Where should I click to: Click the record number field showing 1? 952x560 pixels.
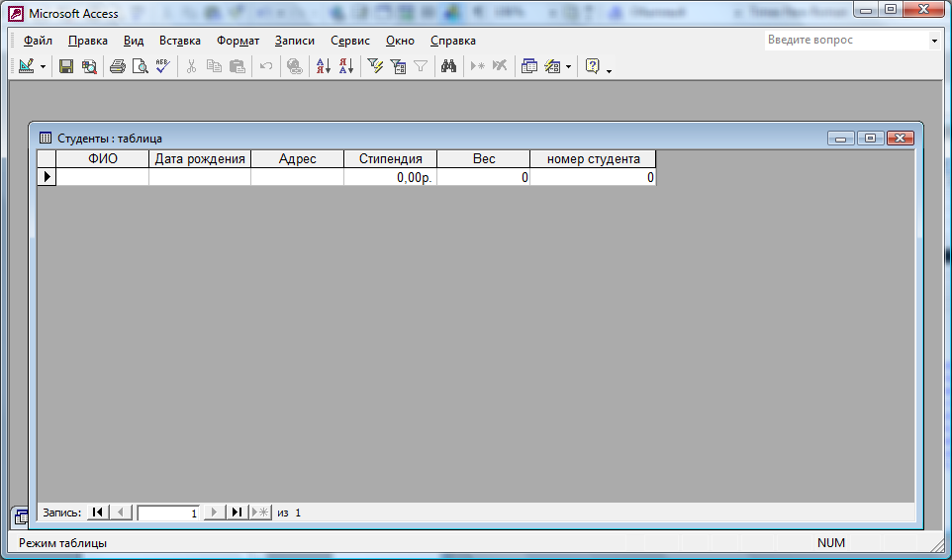[x=169, y=513]
